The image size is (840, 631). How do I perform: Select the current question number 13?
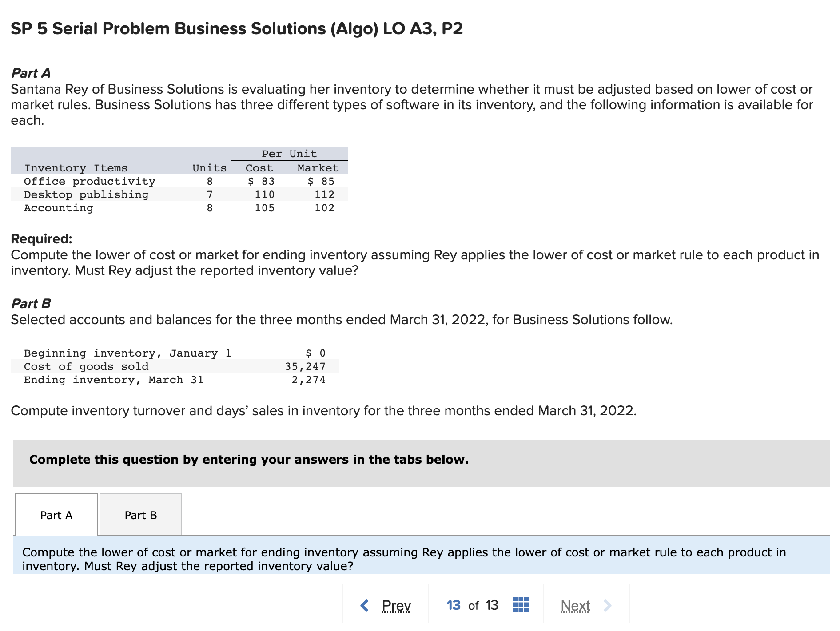point(454,605)
